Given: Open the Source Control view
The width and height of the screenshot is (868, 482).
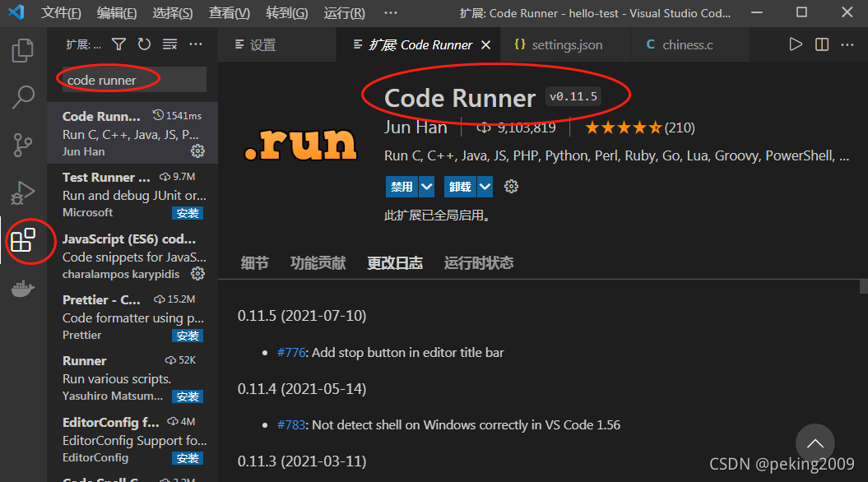Looking at the screenshot, I should click(x=23, y=145).
